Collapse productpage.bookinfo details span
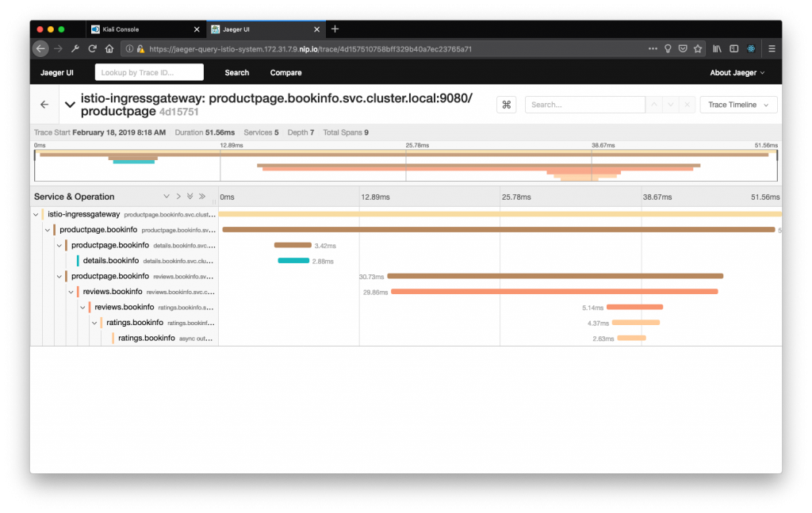812x513 pixels. click(59, 245)
